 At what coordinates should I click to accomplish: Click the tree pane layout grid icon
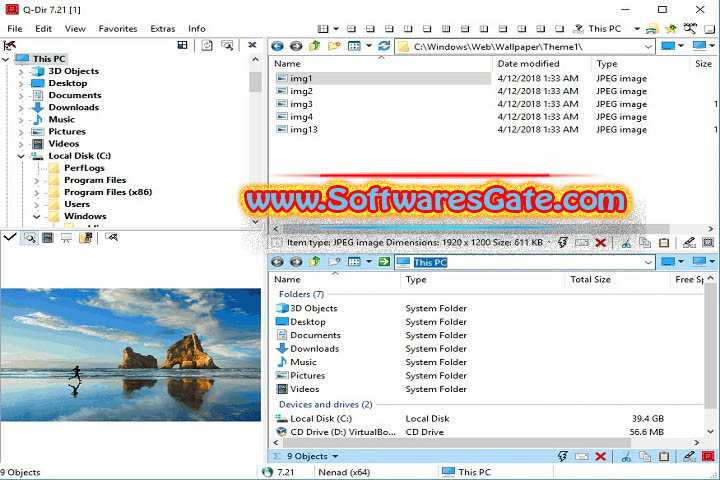click(x=182, y=45)
